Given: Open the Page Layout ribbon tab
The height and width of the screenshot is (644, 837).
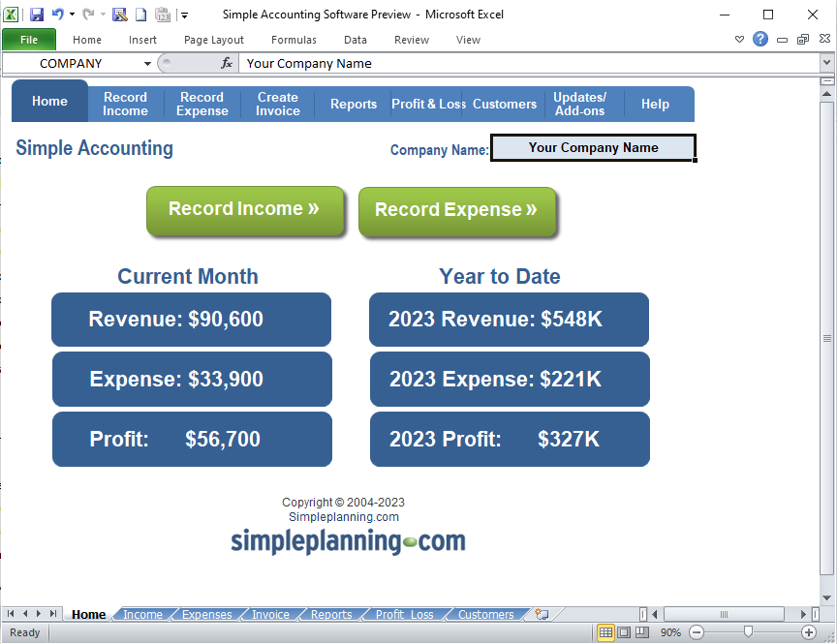Looking at the screenshot, I should pyautogui.click(x=213, y=40).
